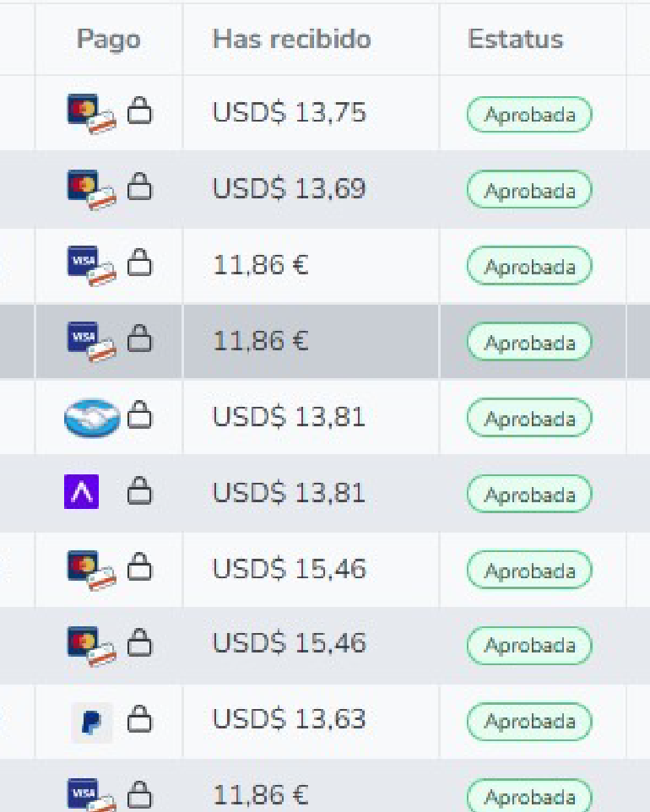The image size is (650, 812).
Task: Click the Aprobada badge in the Astropay row
Action: (529, 495)
